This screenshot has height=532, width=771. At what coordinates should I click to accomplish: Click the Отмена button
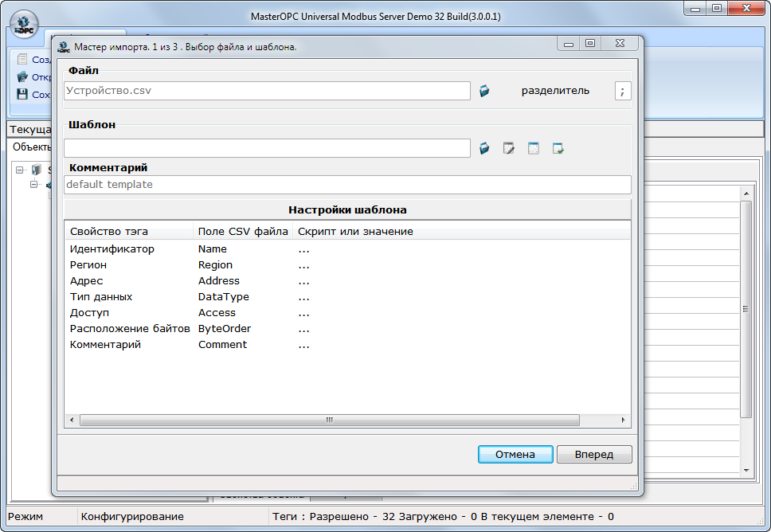coord(515,454)
